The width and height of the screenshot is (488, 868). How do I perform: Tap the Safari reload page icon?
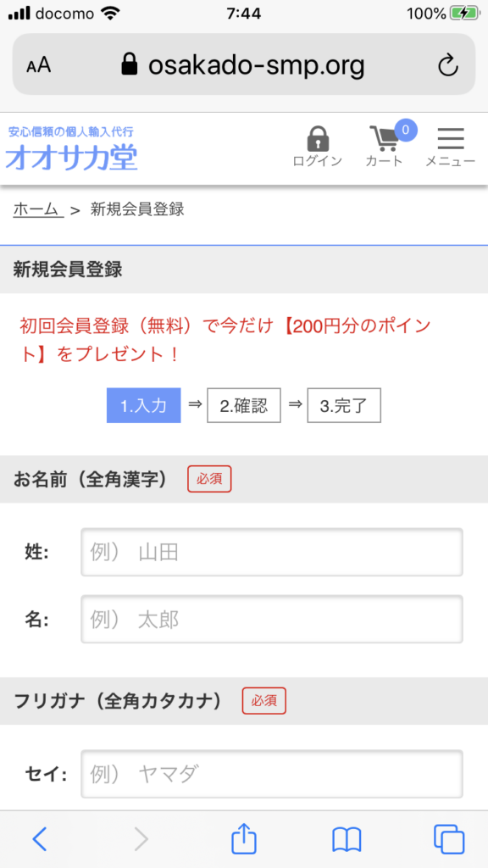pos(448,66)
